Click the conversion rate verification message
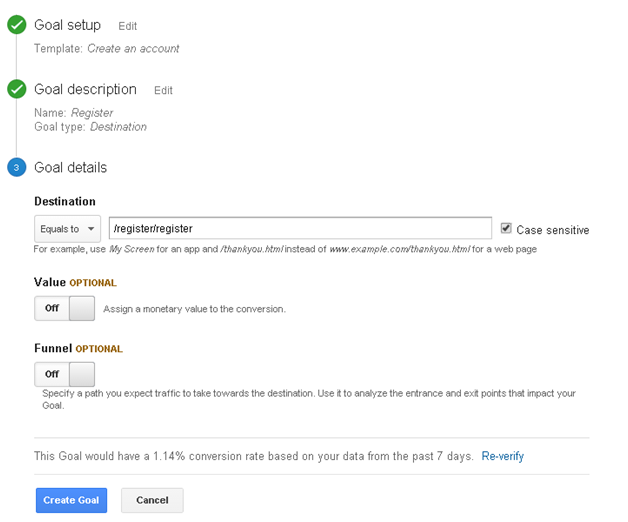The image size is (628, 522). point(254,456)
